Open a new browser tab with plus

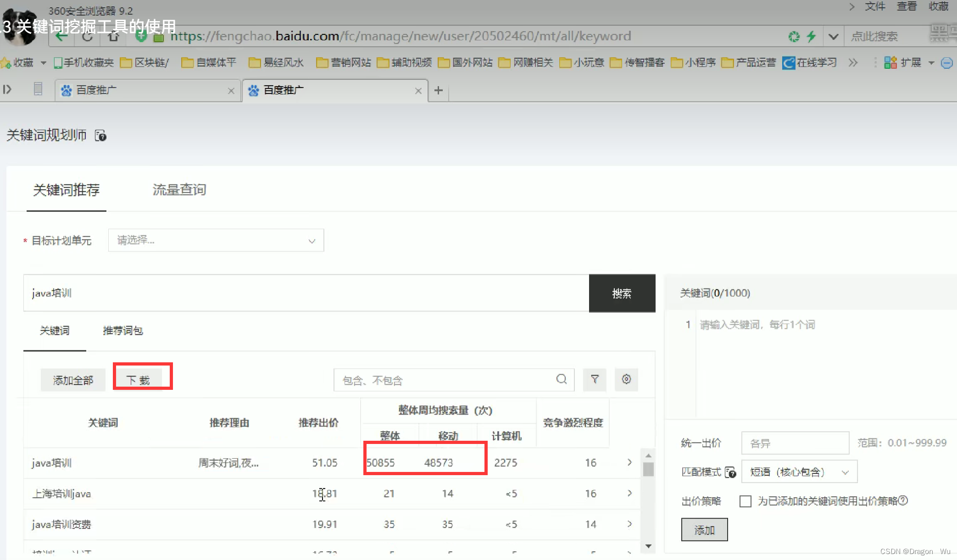tap(439, 90)
